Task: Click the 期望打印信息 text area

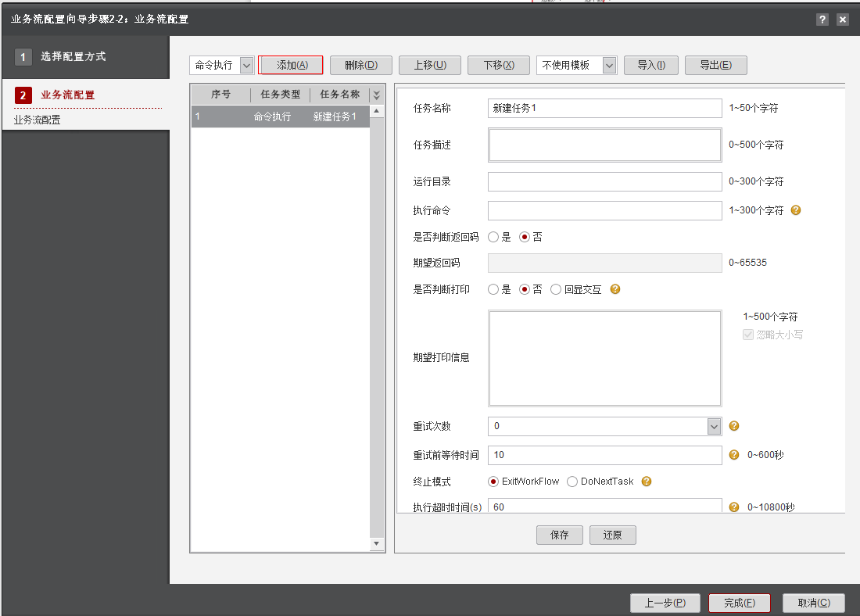Action: pyautogui.click(x=604, y=358)
